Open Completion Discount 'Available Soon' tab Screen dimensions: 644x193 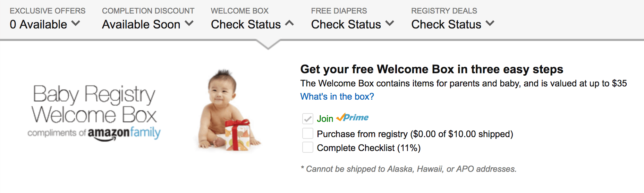[141, 24]
